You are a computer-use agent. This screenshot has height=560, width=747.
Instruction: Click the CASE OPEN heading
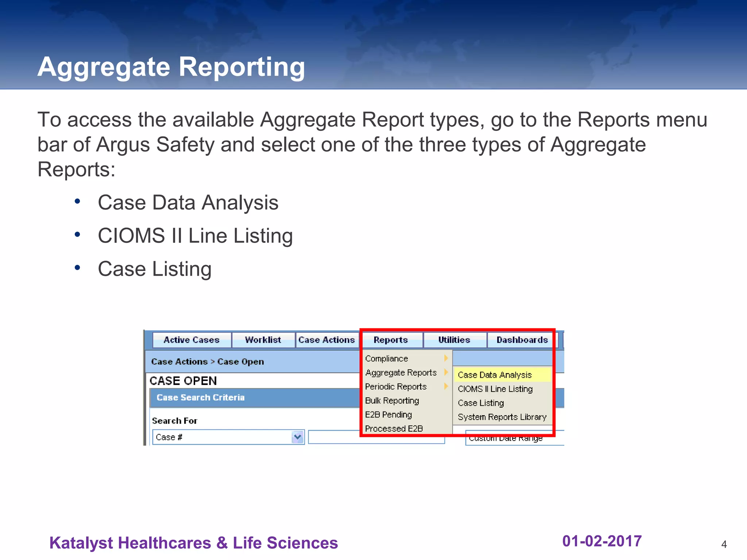(183, 381)
